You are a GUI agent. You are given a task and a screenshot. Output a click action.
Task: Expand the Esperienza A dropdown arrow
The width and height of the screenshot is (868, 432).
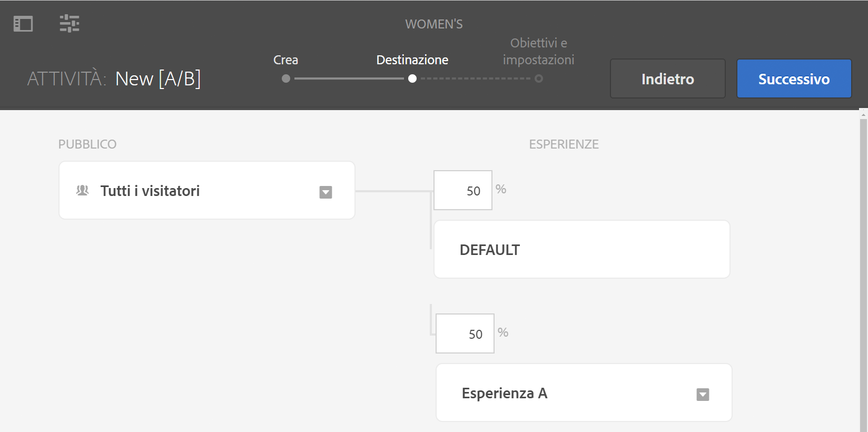tap(703, 395)
